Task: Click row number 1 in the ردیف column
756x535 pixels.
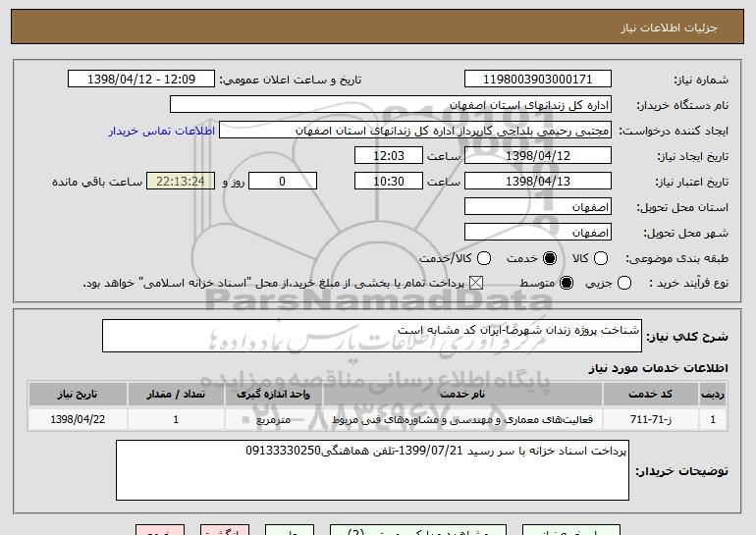Action: [x=713, y=419]
